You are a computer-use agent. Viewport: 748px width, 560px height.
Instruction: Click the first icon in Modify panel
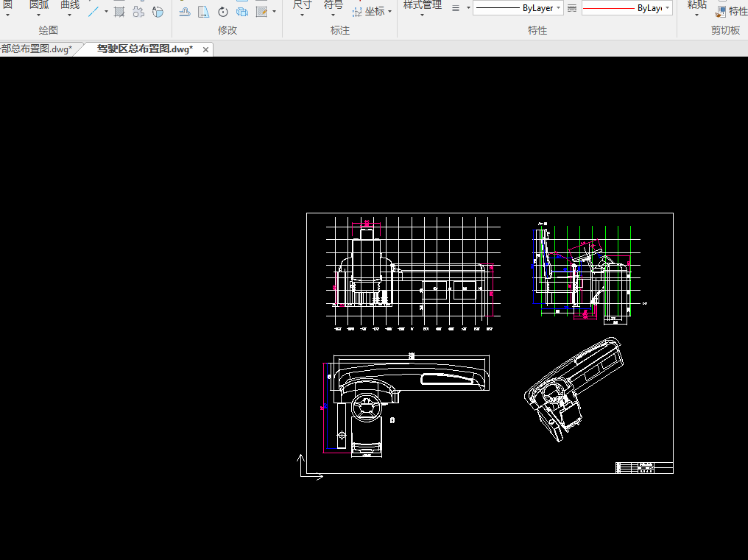coord(184,12)
